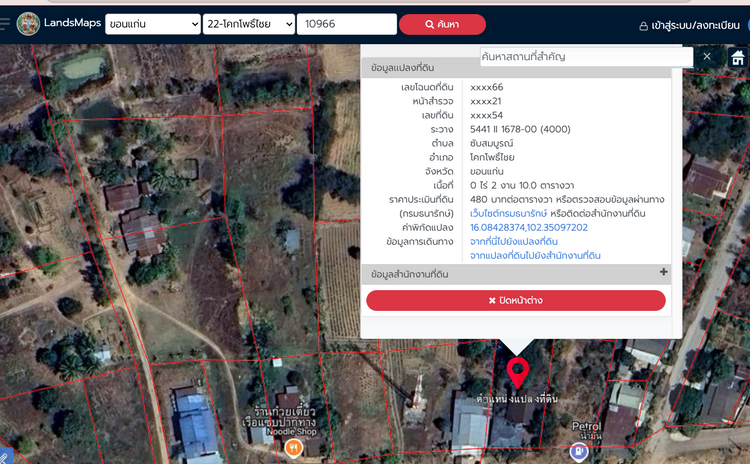Click the Petrol station map marker
The width and height of the screenshot is (750, 464).
(x=578, y=451)
